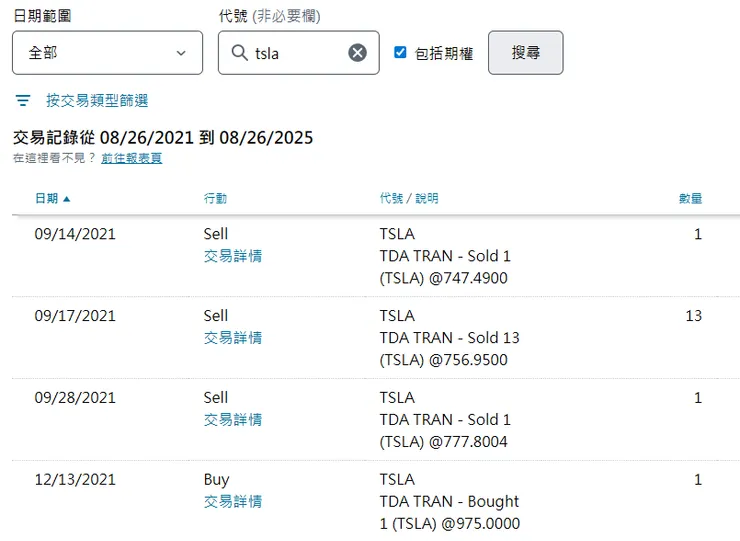This screenshot has height=541, width=740.
Task: Open 交易詳情 for 09/28/2021 sell
Action: click(233, 420)
